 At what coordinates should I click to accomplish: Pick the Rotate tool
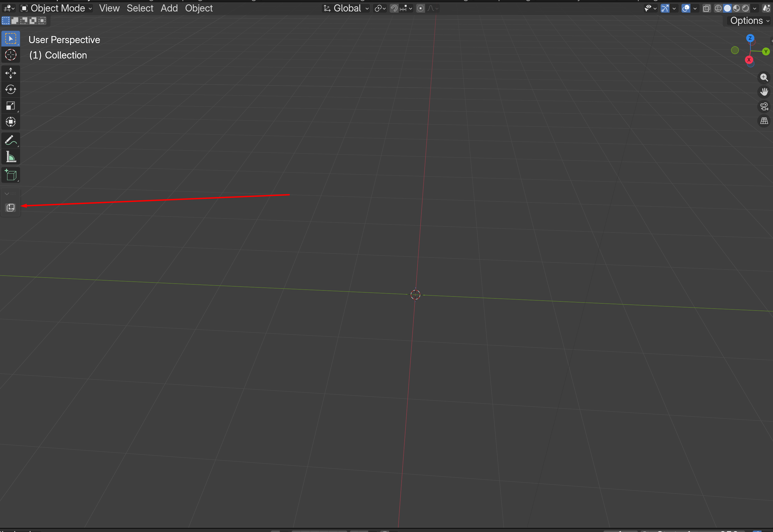tap(11, 89)
